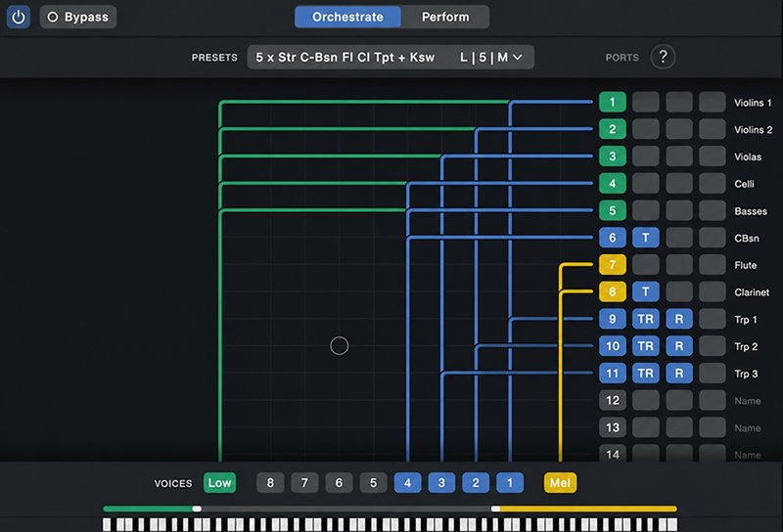783x532 pixels.
Task: Open the presets dropdown menu
Action: (391, 58)
